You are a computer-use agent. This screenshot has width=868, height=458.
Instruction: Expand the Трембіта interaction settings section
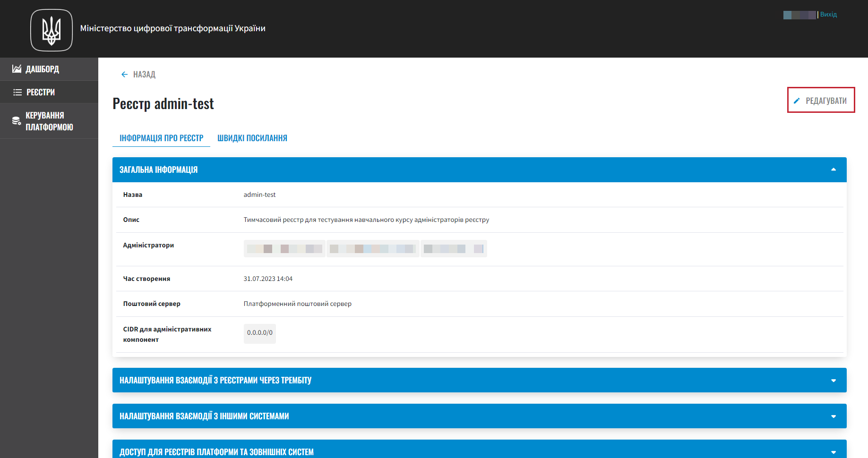(833, 381)
